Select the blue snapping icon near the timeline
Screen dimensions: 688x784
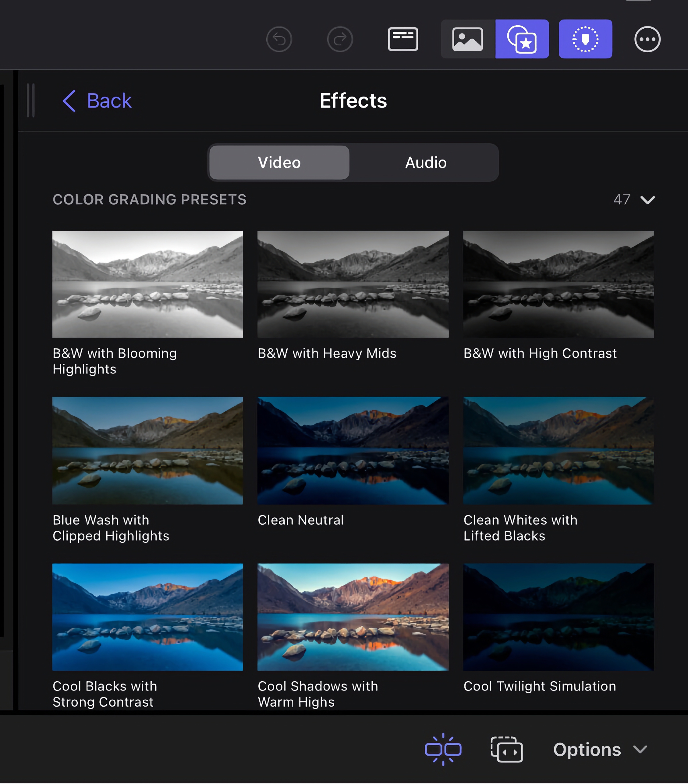tap(443, 749)
